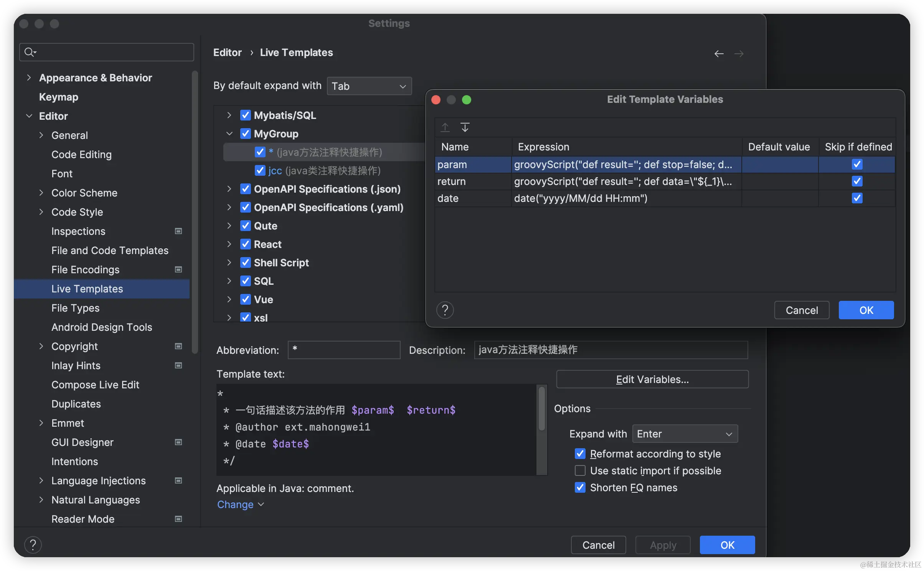Click the Abbreviation input field

(x=344, y=350)
